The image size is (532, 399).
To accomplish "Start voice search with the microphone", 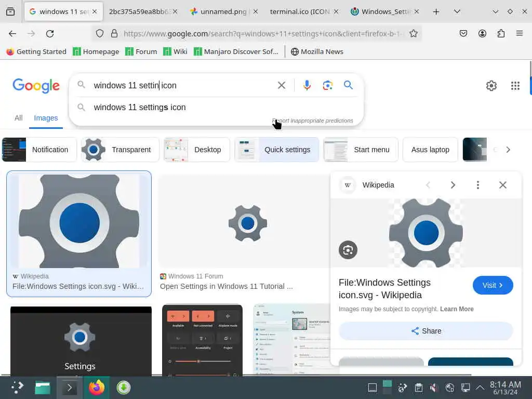I will (x=307, y=85).
